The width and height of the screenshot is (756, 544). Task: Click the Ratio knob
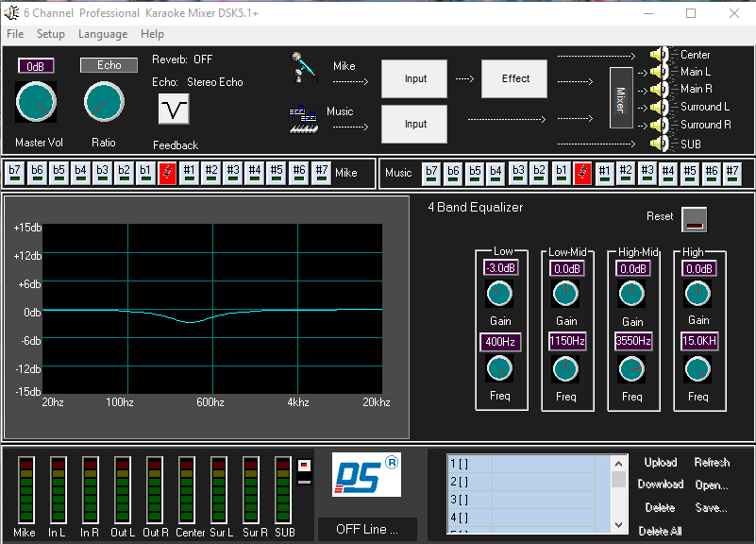pyautogui.click(x=104, y=102)
